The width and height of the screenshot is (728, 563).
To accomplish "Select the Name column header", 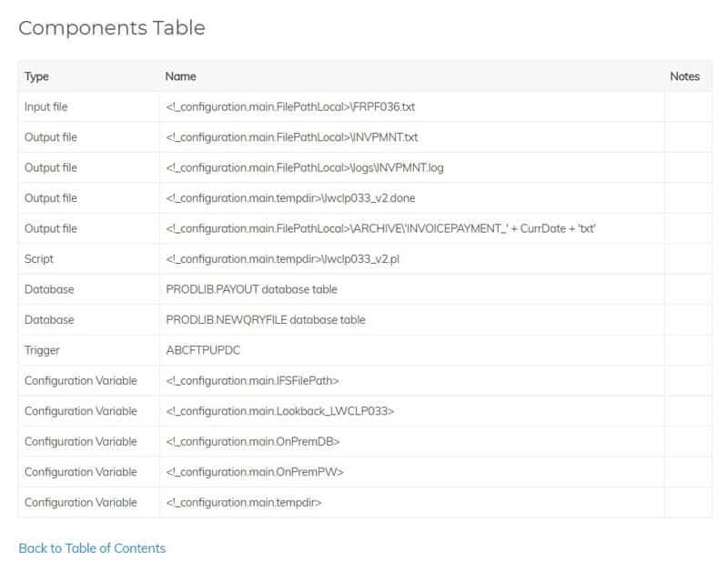I will pyautogui.click(x=180, y=76).
